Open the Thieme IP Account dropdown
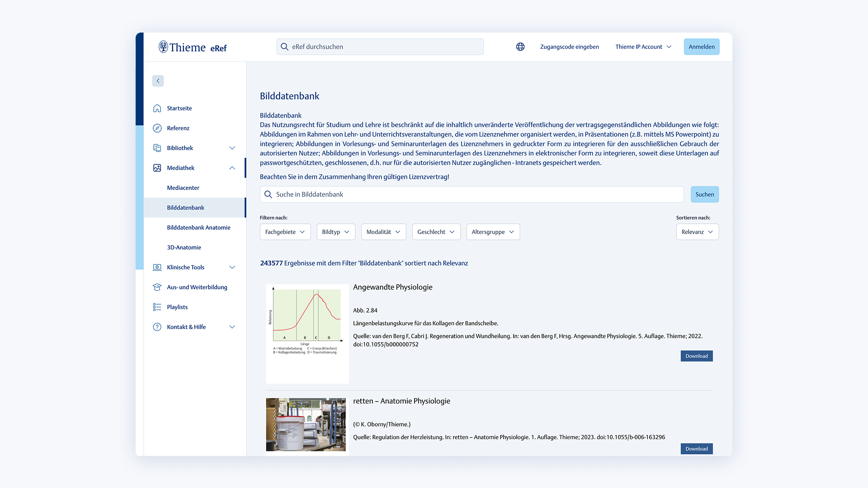868x488 pixels. point(643,47)
